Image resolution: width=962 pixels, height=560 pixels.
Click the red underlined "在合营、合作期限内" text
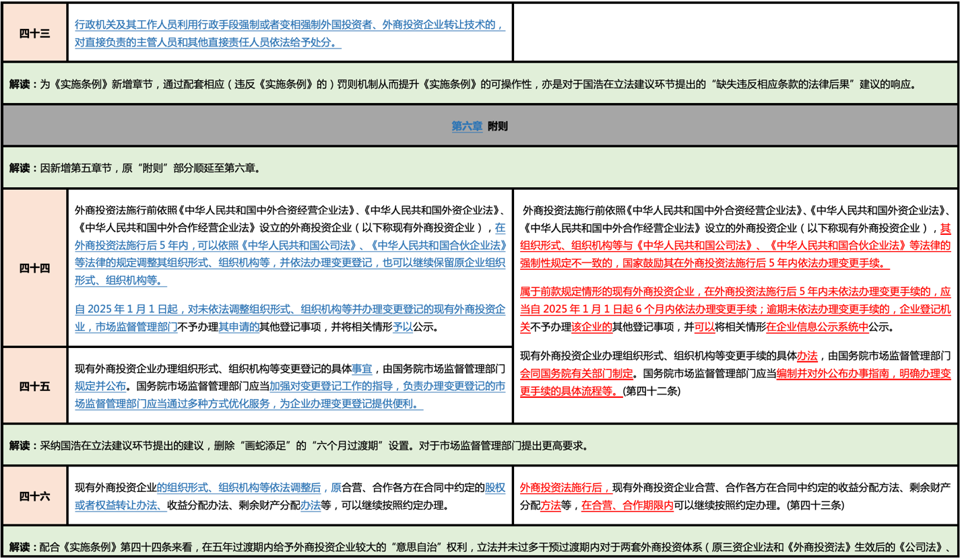pyautogui.click(x=627, y=504)
